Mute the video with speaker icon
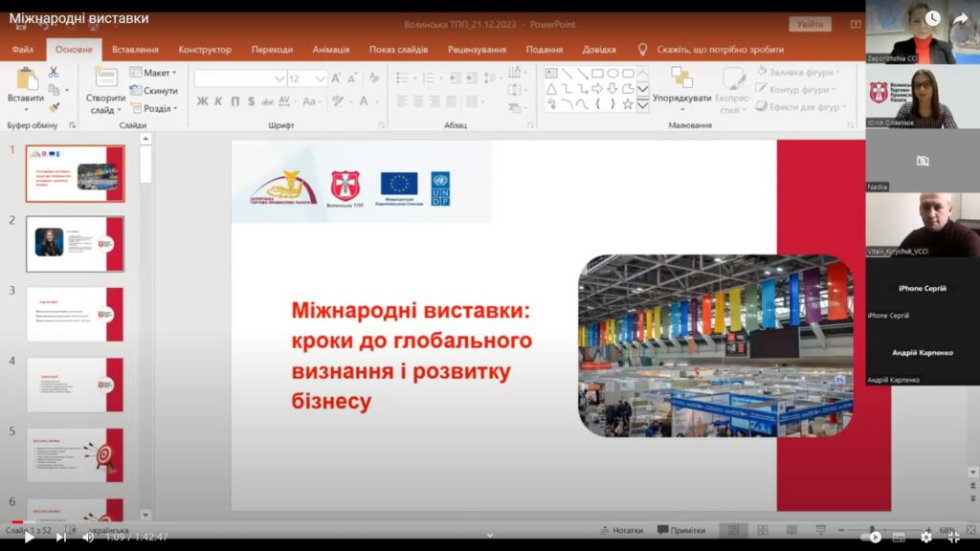The image size is (980, 551). (x=88, y=538)
